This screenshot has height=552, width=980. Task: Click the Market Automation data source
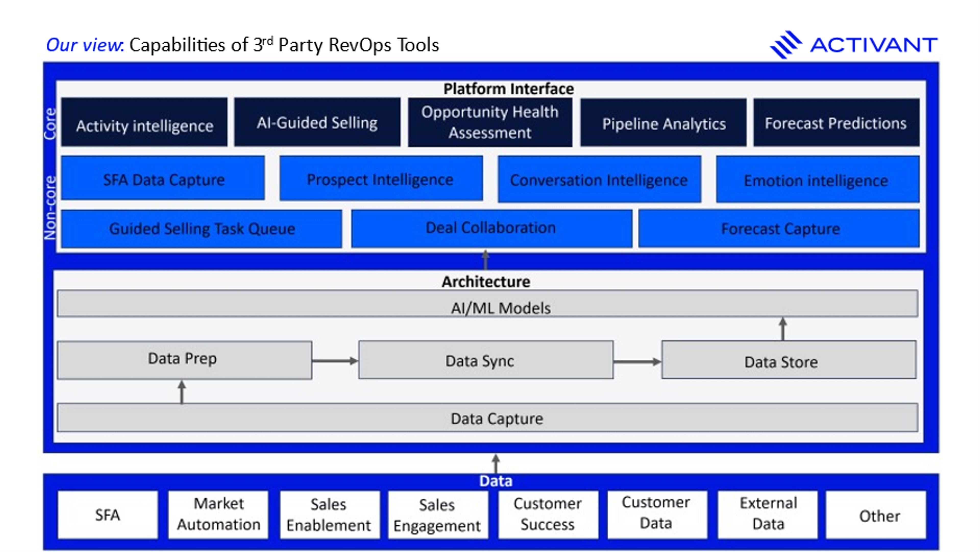(x=218, y=514)
